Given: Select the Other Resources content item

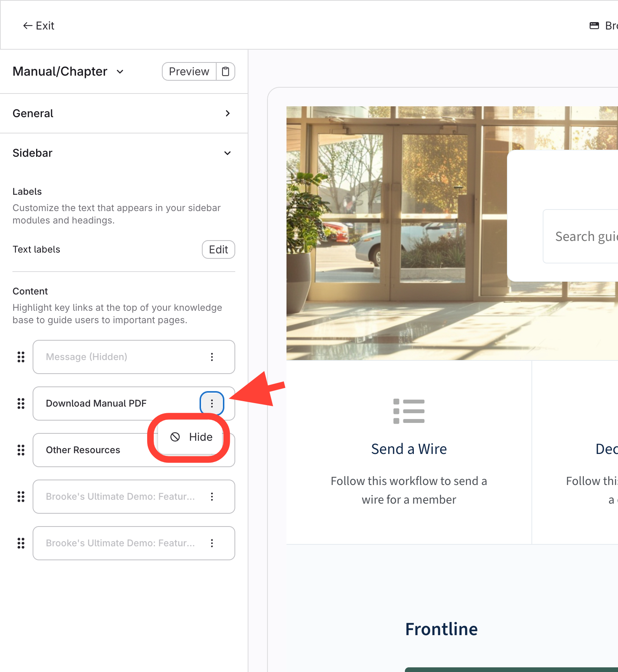Looking at the screenshot, I should pyautogui.click(x=90, y=450).
